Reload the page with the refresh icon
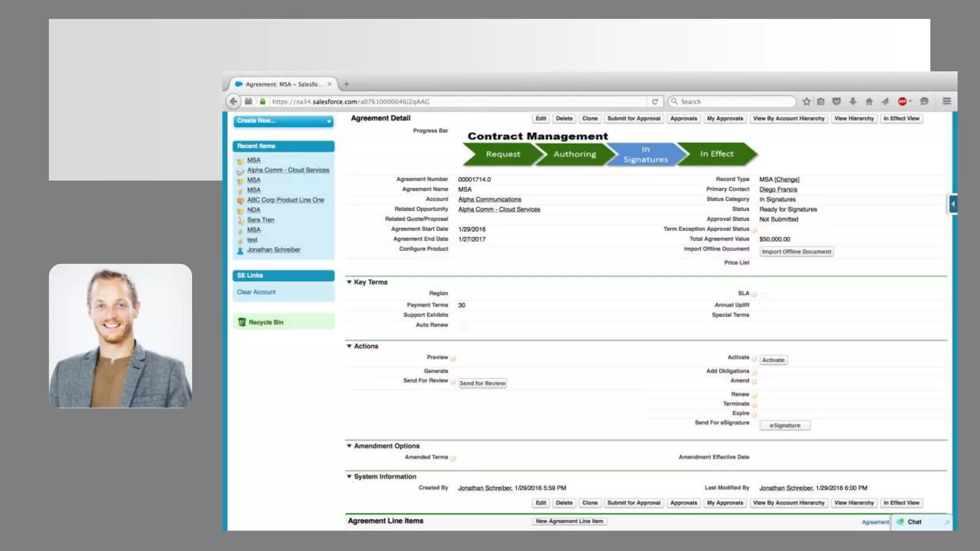Image resolution: width=980 pixels, height=551 pixels. pos(655,101)
